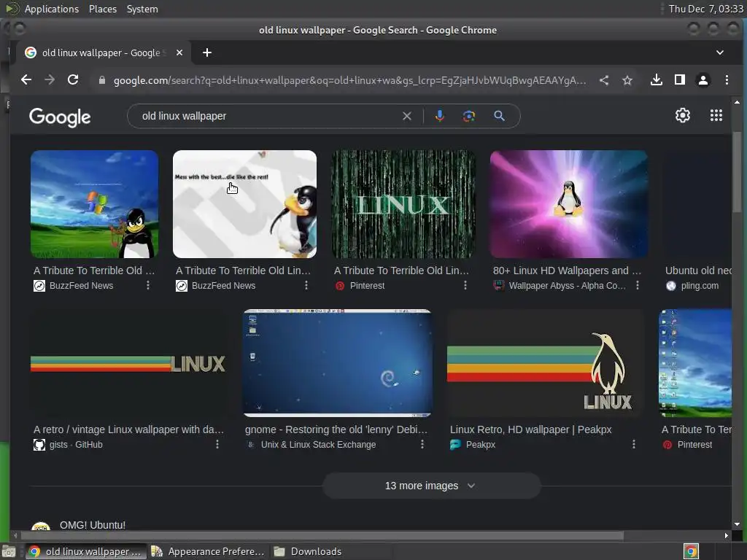747x560 pixels.
Task: Open options for gists GitHub result
Action: pos(217,444)
